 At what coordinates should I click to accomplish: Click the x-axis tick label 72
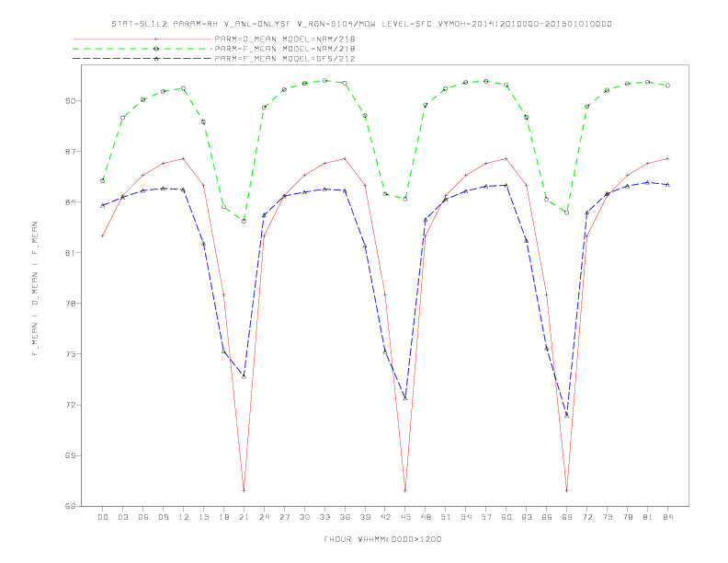click(x=586, y=517)
